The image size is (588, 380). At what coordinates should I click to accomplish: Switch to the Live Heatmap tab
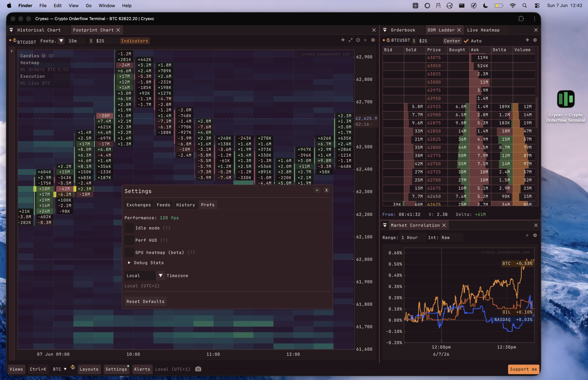pyautogui.click(x=483, y=30)
